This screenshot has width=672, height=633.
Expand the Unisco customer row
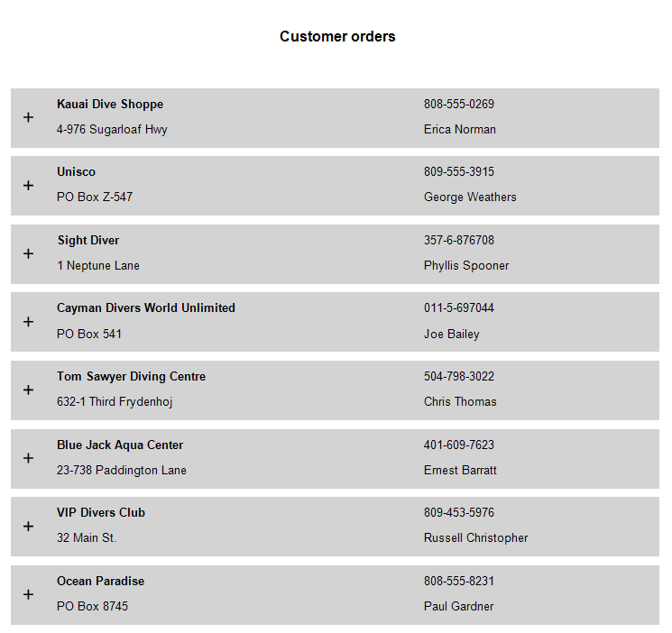[x=28, y=186]
